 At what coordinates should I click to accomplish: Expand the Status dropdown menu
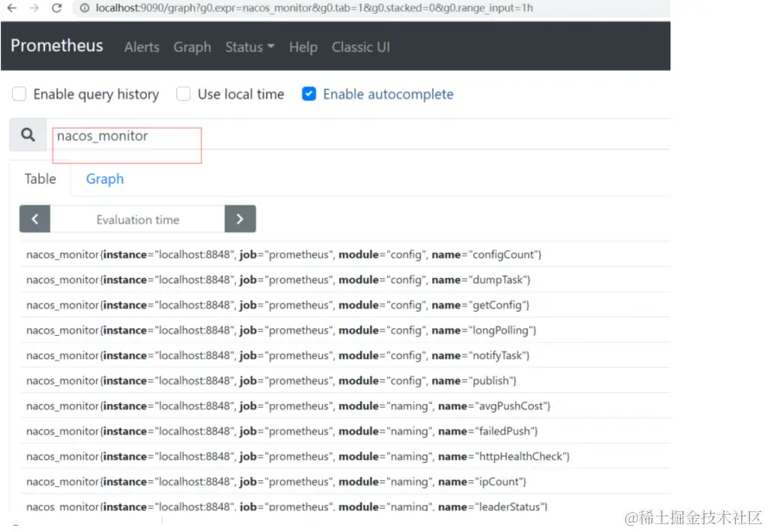250,47
